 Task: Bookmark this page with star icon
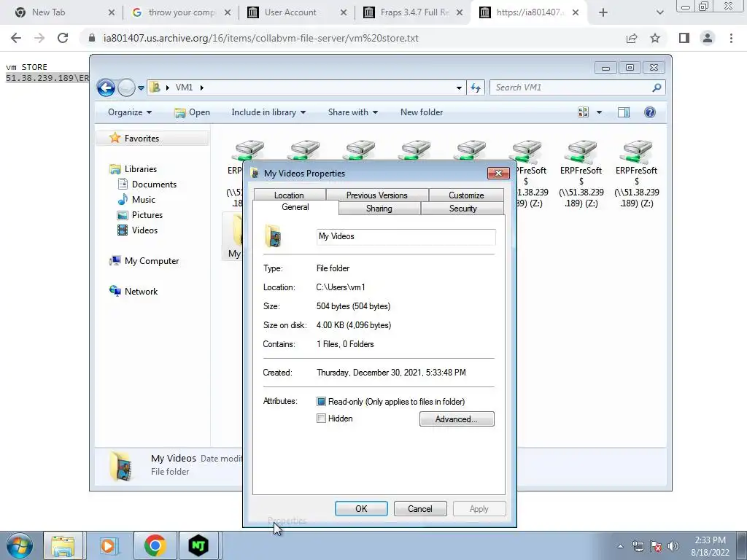[655, 38]
